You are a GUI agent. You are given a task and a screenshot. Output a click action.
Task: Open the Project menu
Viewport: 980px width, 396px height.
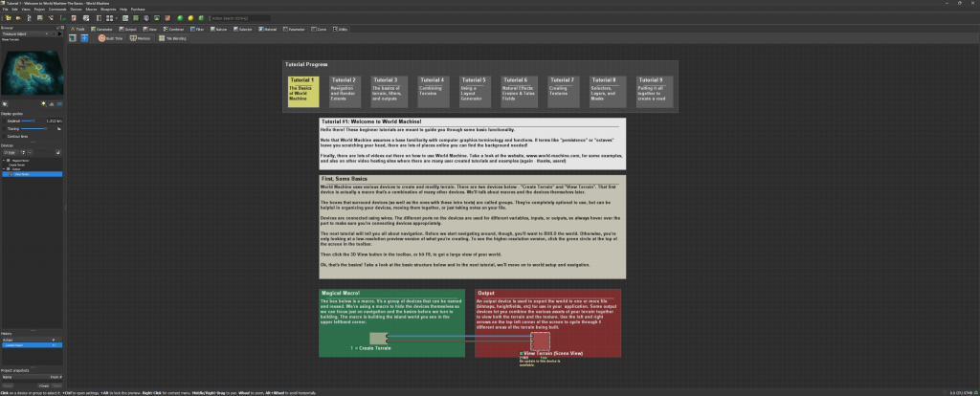click(x=38, y=10)
